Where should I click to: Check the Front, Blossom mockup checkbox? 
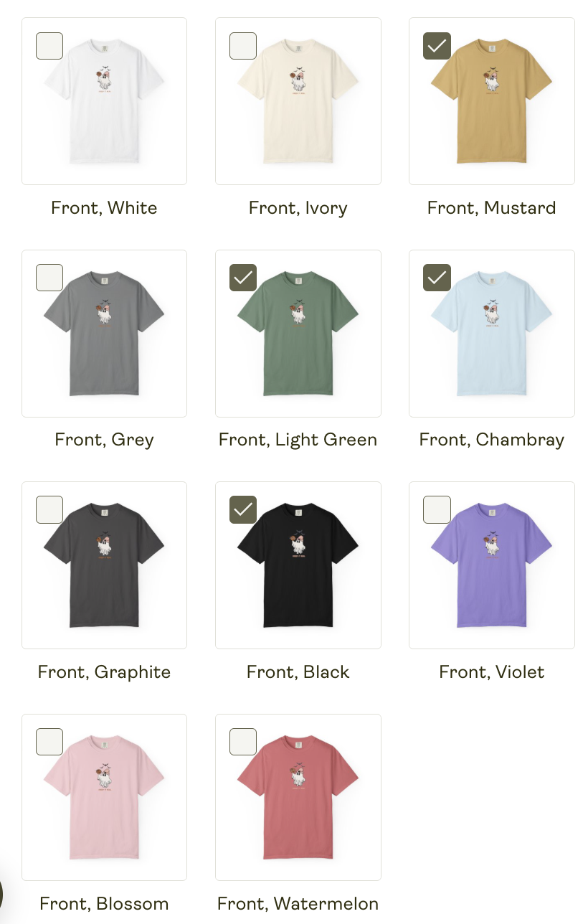(49, 742)
